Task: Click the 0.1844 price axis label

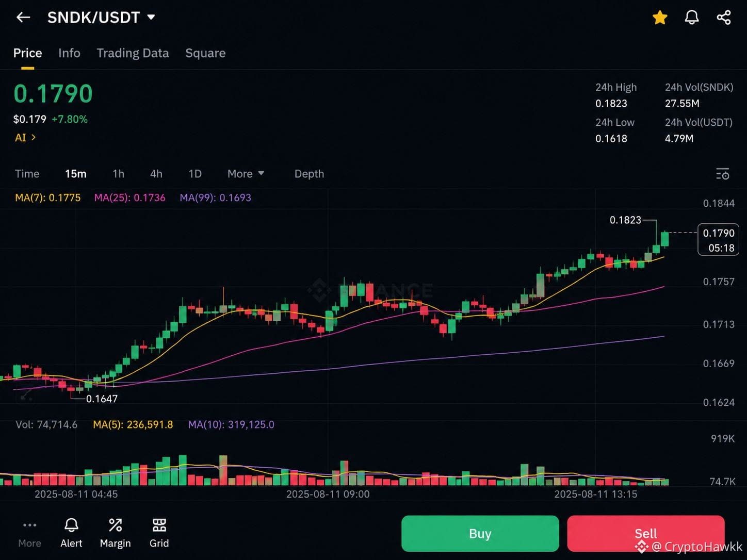Action: click(x=719, y=204)
